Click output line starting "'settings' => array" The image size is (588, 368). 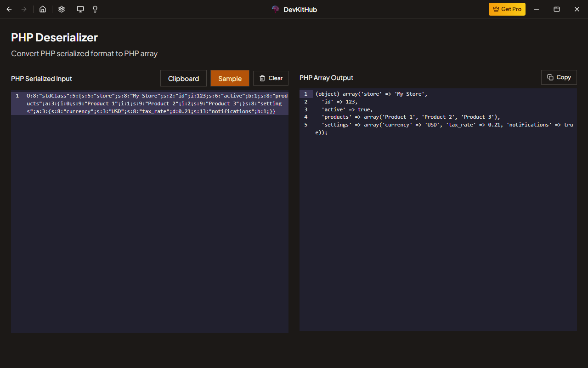pyautogui.click(x=444, y=128)
